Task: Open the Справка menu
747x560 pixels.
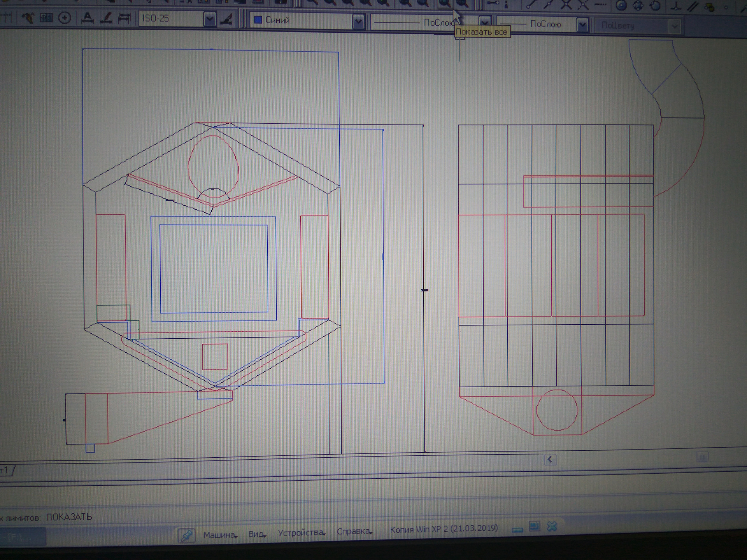Action: (x=354, y=531)
